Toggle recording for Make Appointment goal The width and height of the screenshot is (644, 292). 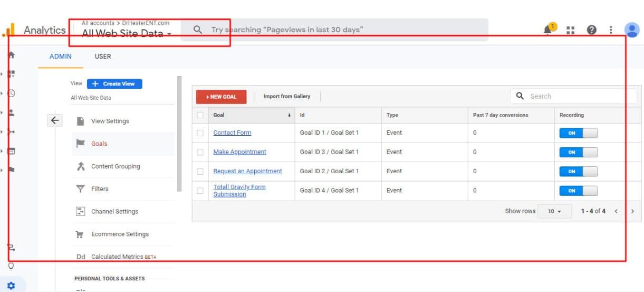579,152
